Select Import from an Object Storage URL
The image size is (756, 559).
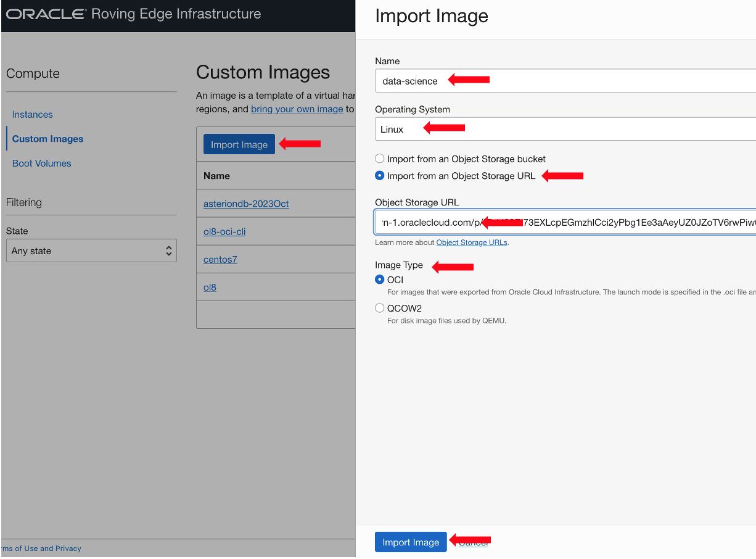379,175
